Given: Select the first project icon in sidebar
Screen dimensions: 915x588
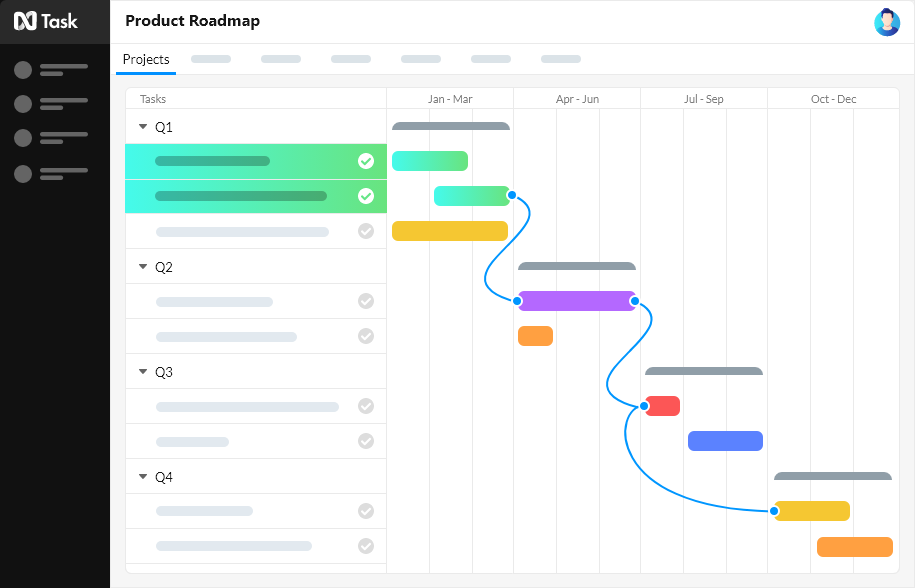Looking at the screenshot, I should pyautogui.click(x=22, y=69).
